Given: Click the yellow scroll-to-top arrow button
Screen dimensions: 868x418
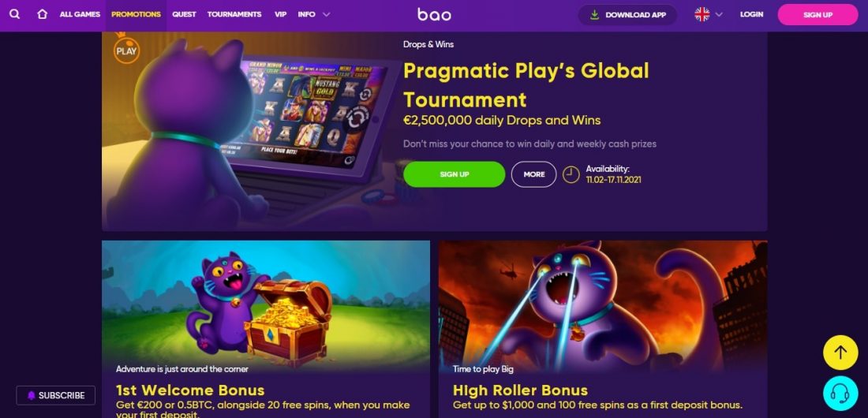Looking at the screenshot, I should (840, 353).
